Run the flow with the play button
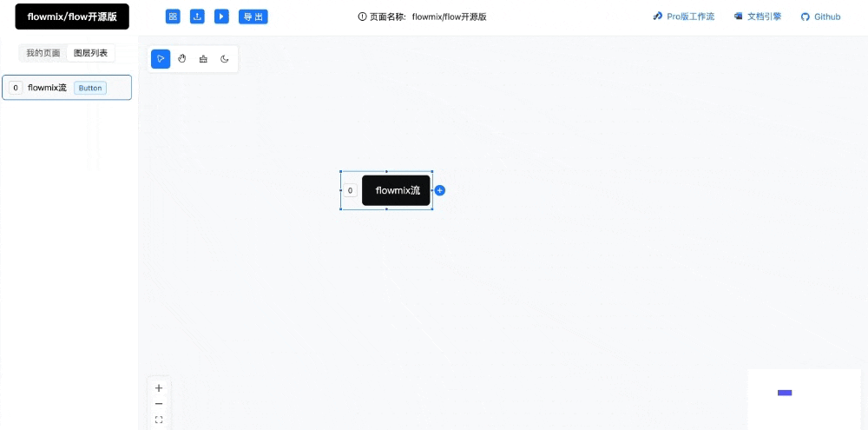 [x=221, y=17]
